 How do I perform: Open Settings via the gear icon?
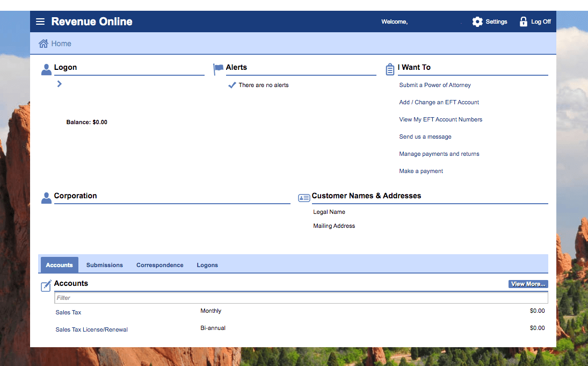[x=477, y=21]
